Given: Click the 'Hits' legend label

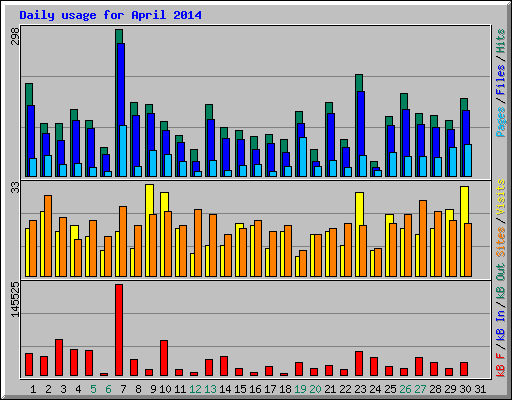Looking at the screenshot, I should [500, 41].
